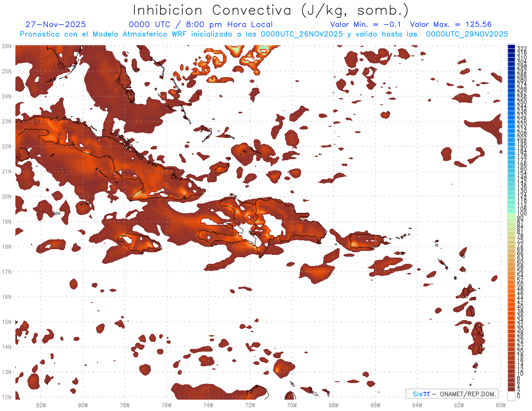Click the "Pronostico con el Modelo Atmosferico WRF" line
Screen dimensions: 532x411
click(x=264, y=34)
